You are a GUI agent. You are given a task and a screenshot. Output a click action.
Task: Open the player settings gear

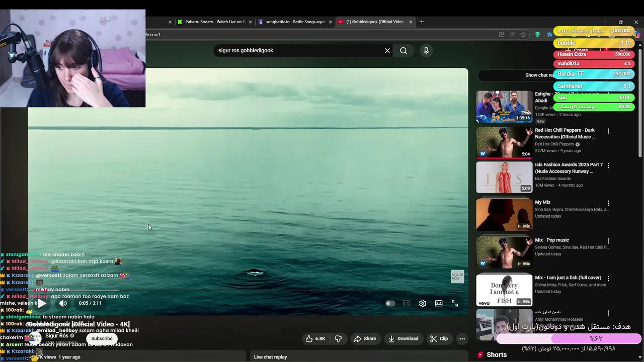(x=423, y=303)
